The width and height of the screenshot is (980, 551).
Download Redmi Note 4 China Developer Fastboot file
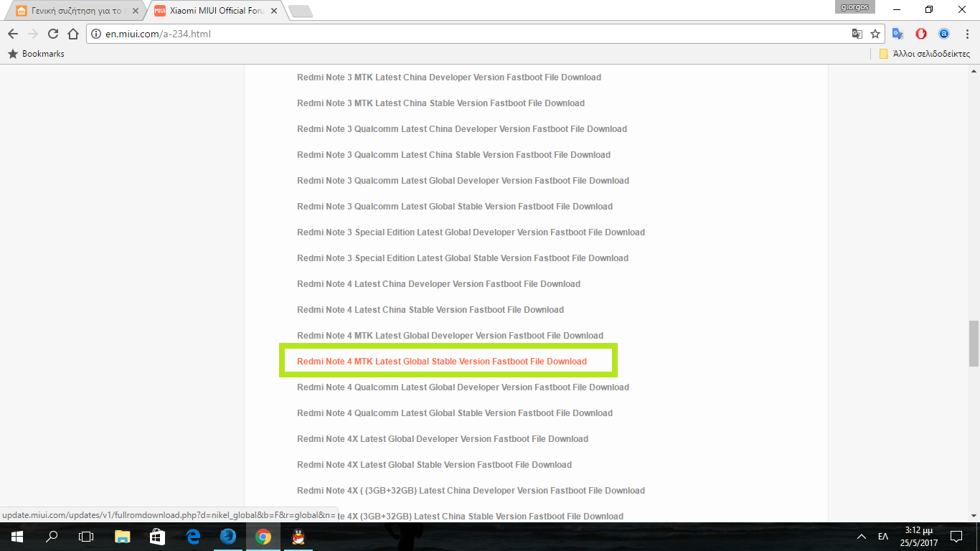pos(438,284)
